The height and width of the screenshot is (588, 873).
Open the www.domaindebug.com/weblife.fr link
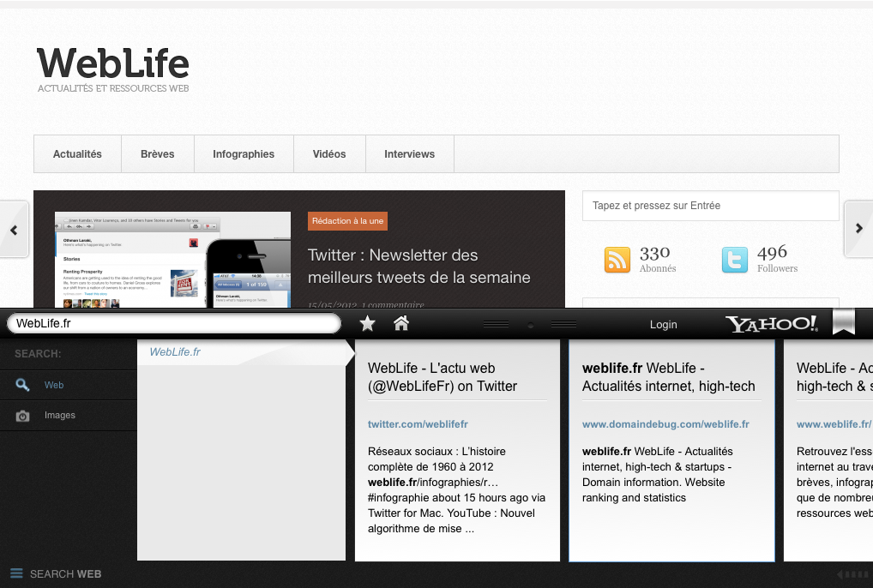[665, 424]
